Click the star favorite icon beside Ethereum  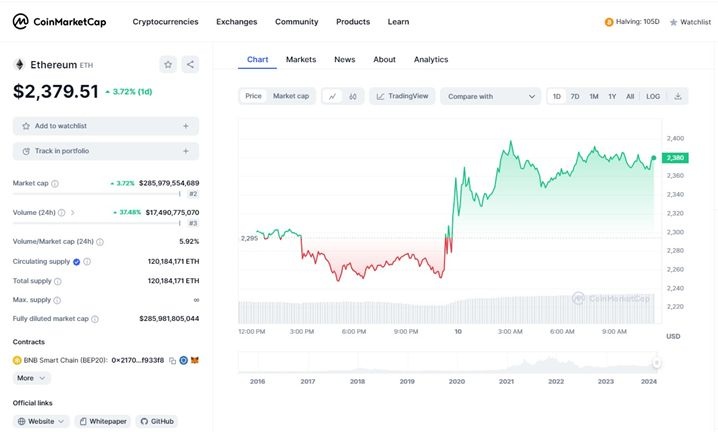[168, 64]
